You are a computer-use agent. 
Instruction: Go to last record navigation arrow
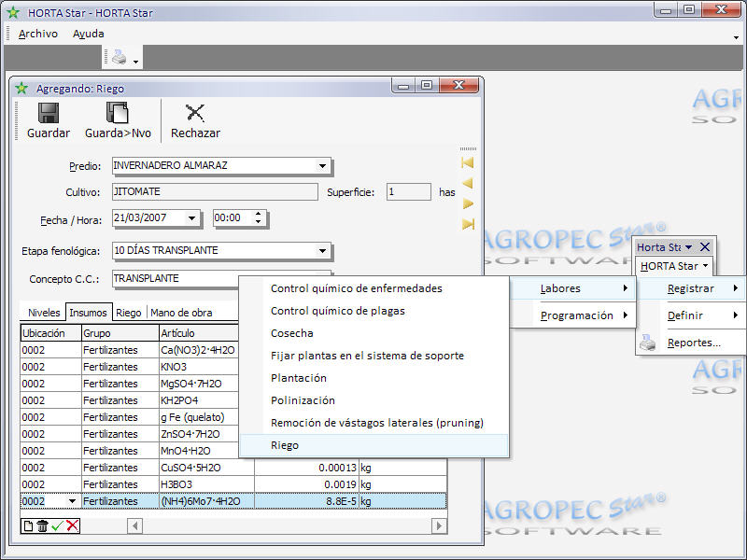point(468,224)
